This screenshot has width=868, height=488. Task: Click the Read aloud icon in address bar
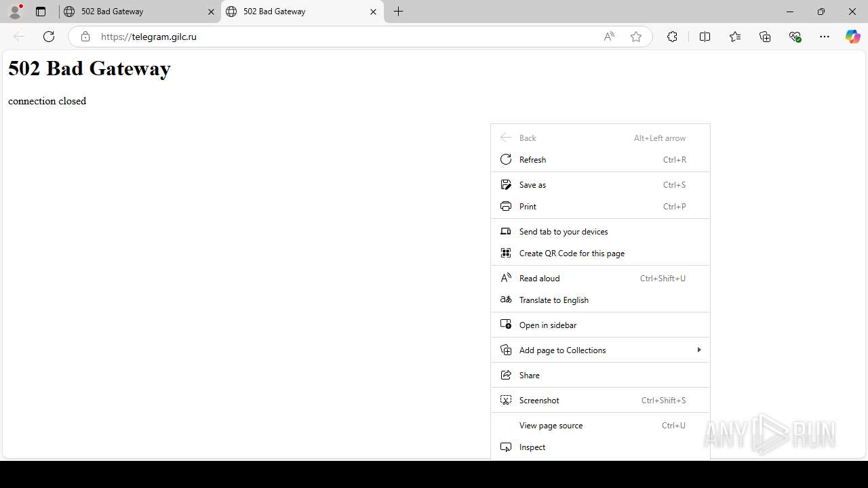609,37
